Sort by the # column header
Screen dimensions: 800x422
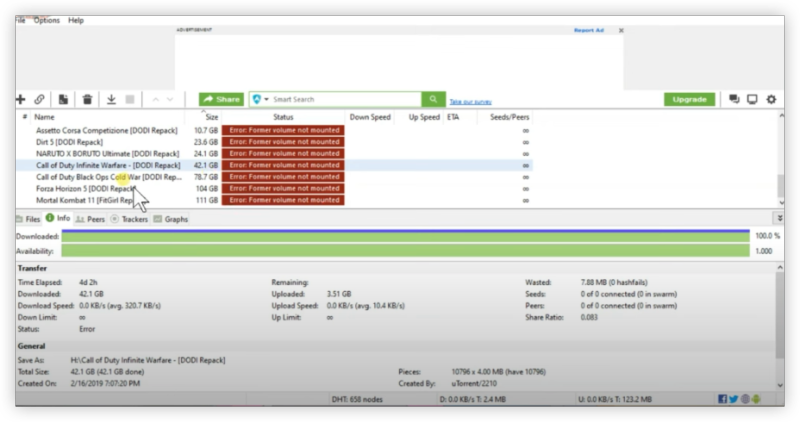click(x=24, y=117)
